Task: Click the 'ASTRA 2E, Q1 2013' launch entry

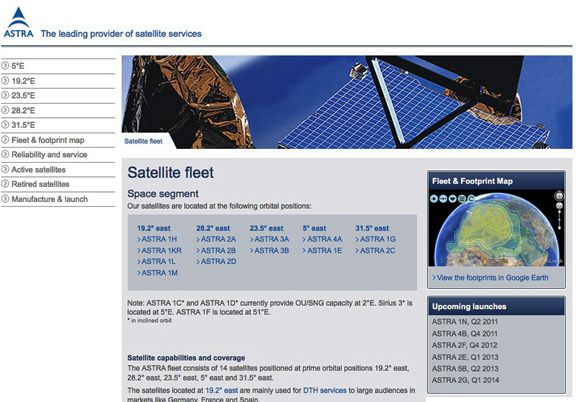Action: 465,357
